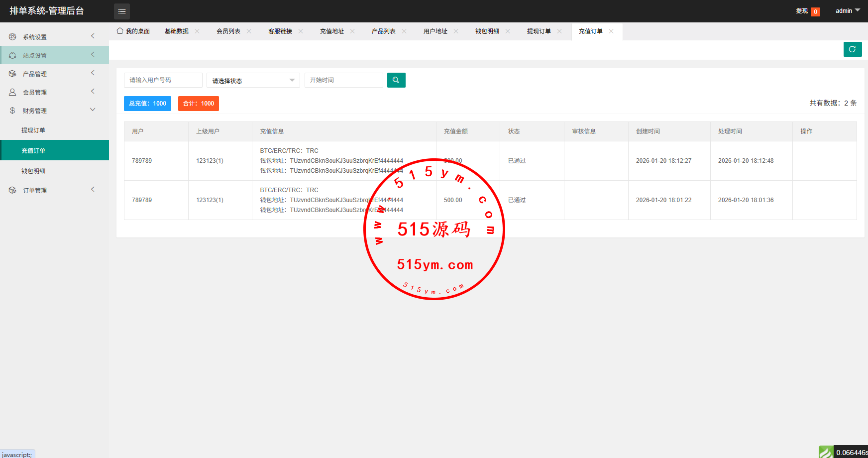Click the 产品管理 cube icon
The height and width of the screenshot is (458, 868).
[x=12, y=74]
